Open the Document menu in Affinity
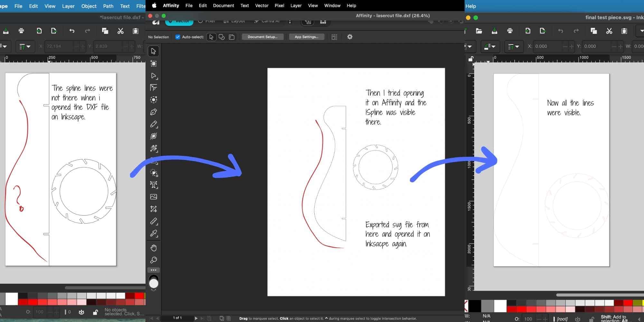The width and height of the screenshot is (644, 322). (223, 5)
